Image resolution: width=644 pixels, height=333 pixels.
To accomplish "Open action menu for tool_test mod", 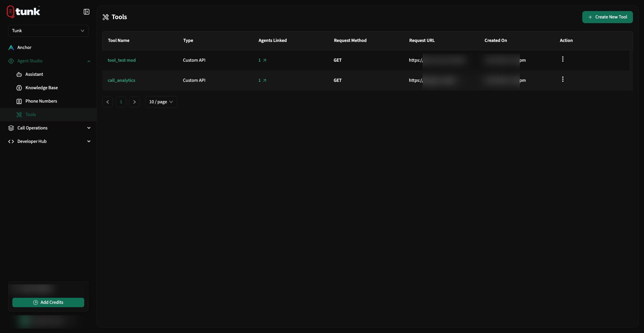I will (563, 59).
